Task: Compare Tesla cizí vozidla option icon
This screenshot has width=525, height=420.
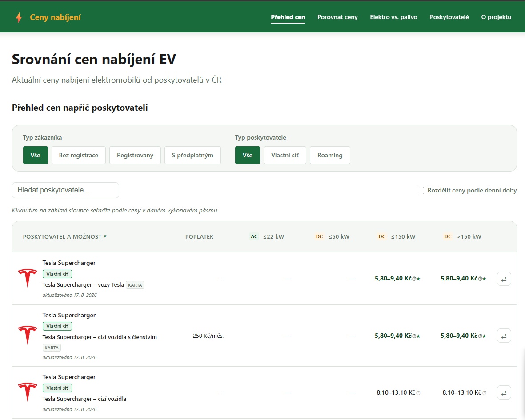Action: [504, 393]
